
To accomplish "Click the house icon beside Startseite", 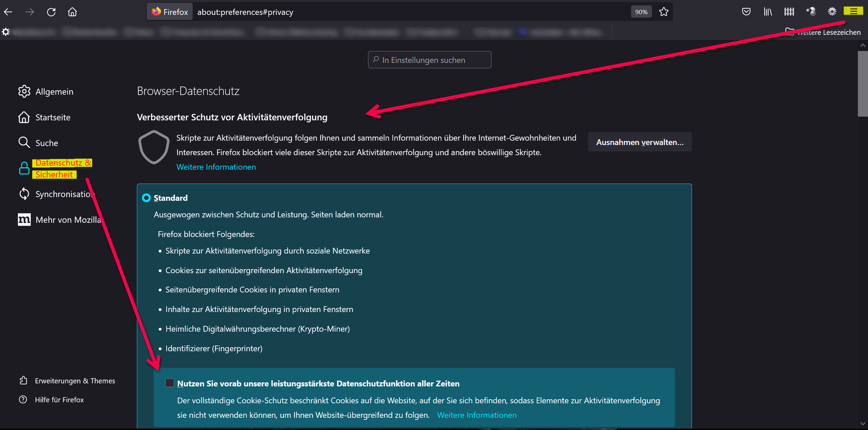I will pyautogui.click(x=24, y=117).
